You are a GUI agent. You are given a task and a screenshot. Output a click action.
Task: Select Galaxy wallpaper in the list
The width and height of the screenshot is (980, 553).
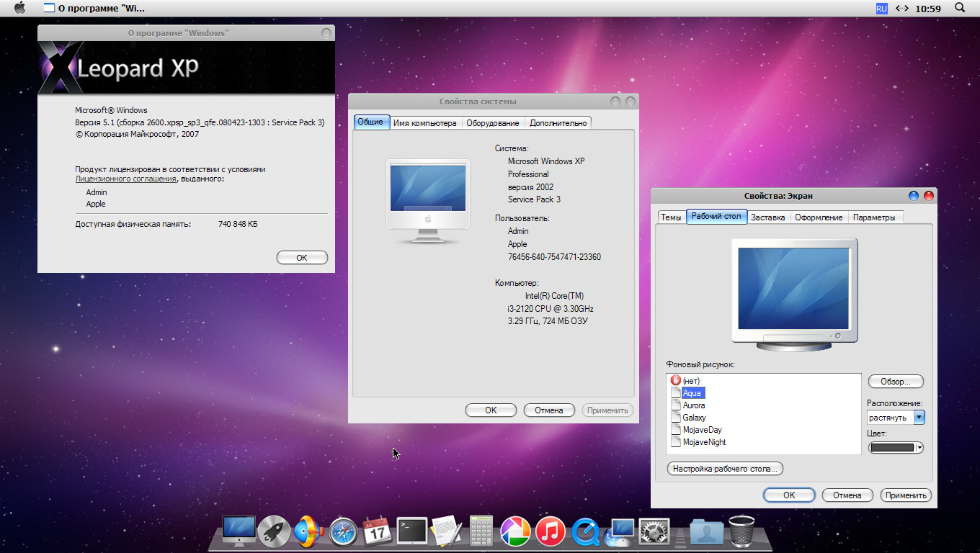694,418
